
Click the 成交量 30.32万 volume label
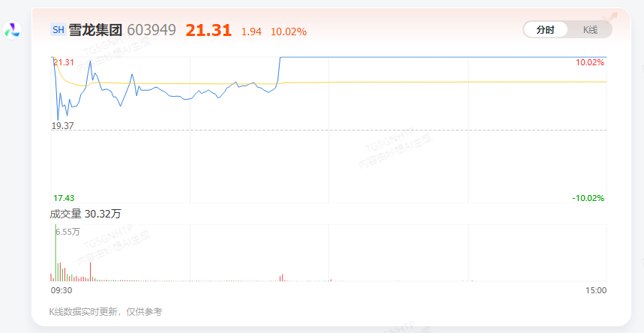85,214
